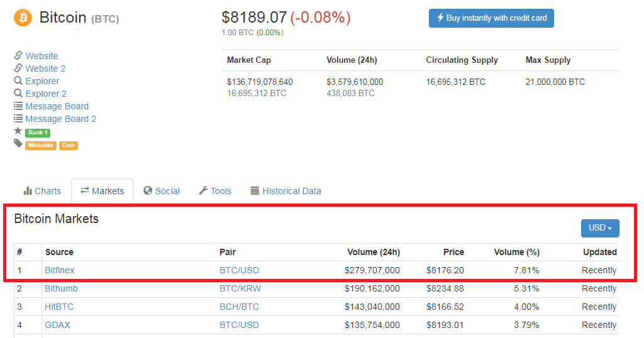The height and width of the screenshot is (338, 644).
Task: Open the Social tab
Action: coord(162,191)
